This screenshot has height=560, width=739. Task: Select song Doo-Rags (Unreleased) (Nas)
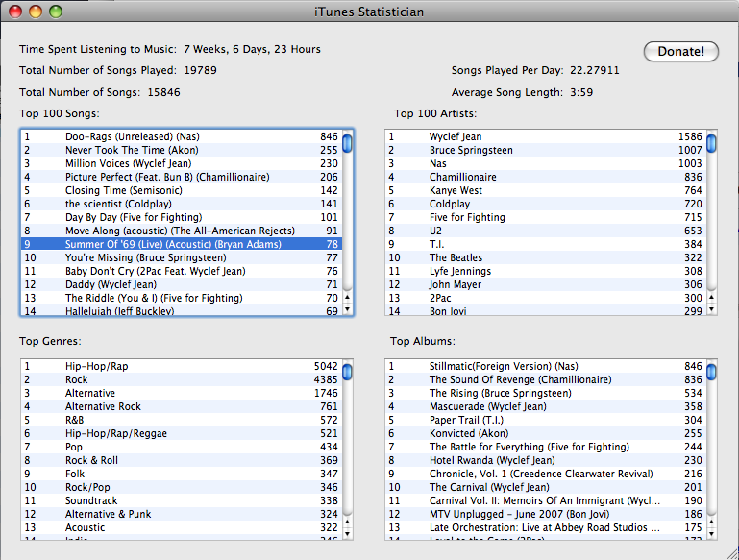click(182, 136)
